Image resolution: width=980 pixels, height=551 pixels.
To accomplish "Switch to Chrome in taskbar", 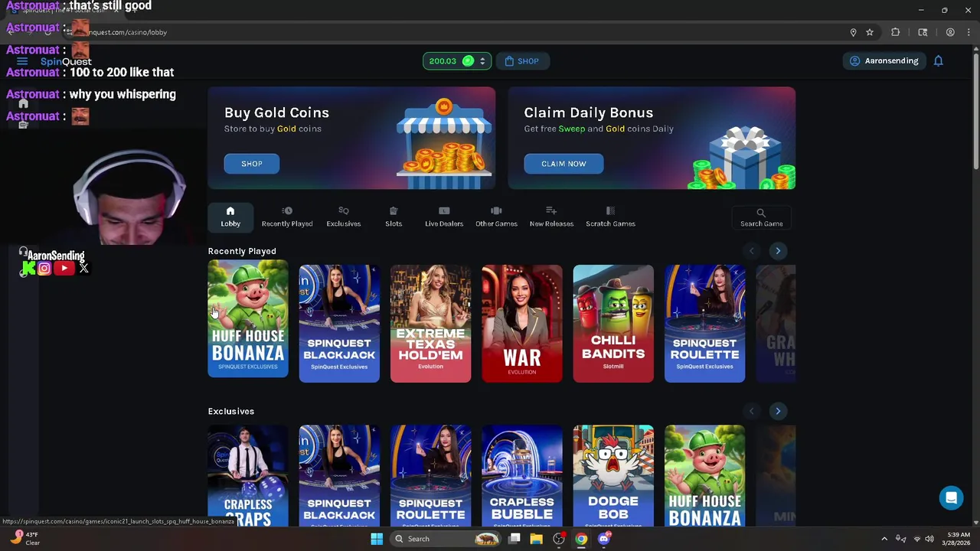I will (x=581, y=539).
